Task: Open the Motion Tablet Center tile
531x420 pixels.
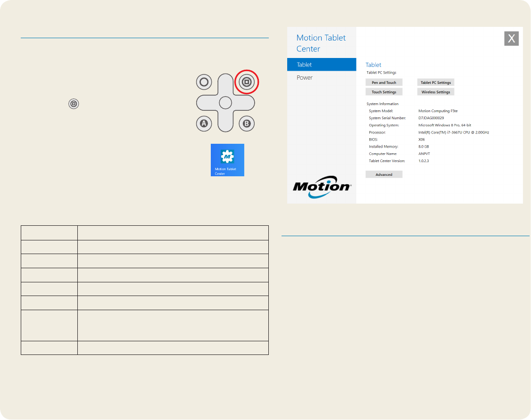Action: 227,160
